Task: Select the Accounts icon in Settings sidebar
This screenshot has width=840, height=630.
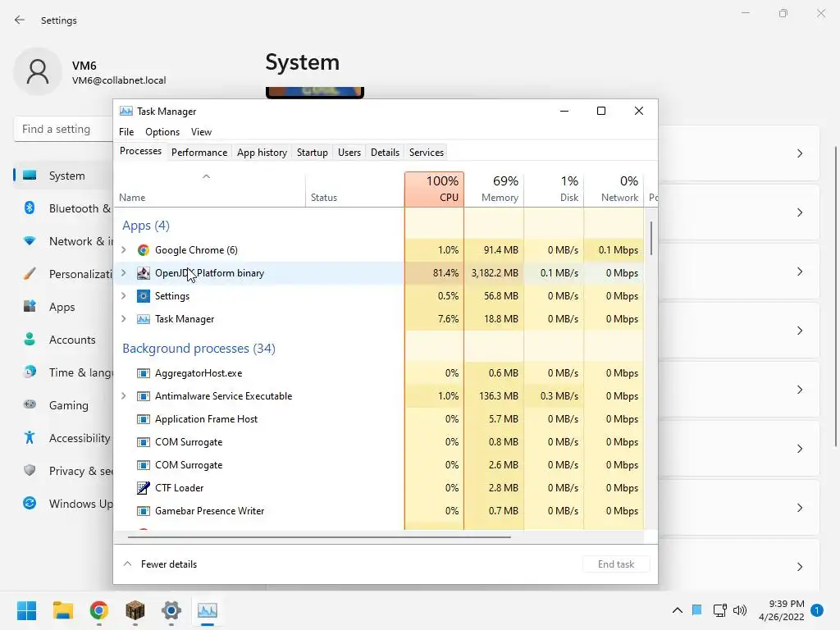Action: (30, 340)
